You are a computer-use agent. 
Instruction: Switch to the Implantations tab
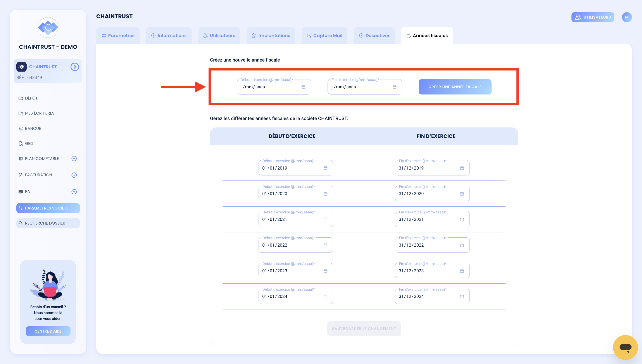pyautogui.click(x=271, y=36)
